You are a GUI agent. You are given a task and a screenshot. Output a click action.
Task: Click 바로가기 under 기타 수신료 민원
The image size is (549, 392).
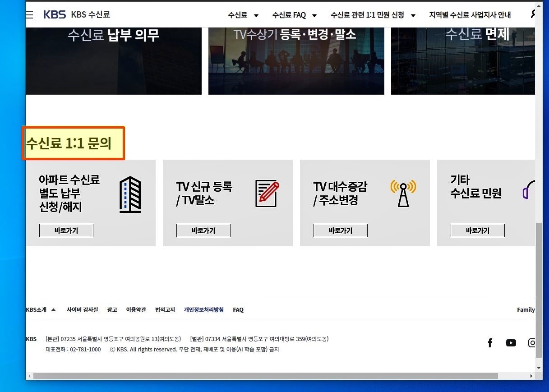point(478,231)
